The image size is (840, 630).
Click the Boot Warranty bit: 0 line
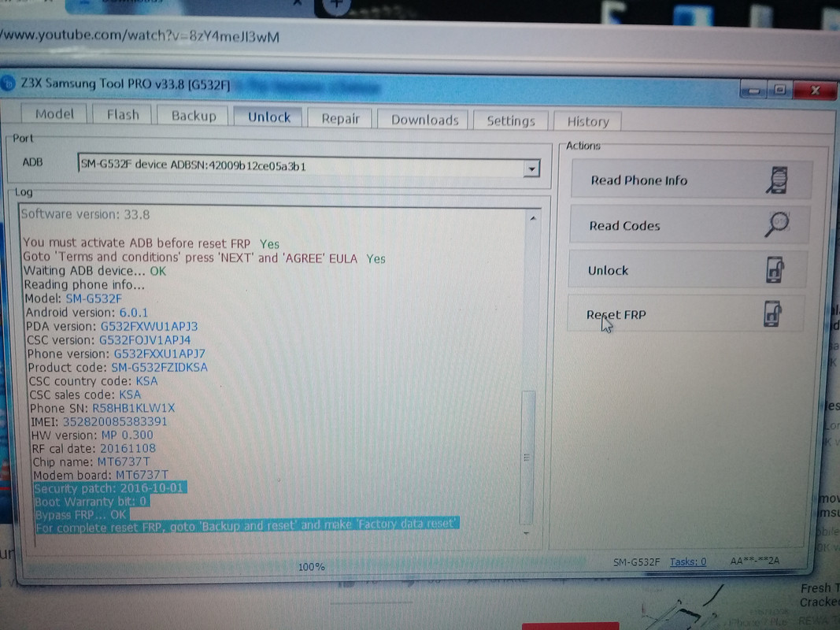coord(91,502)
